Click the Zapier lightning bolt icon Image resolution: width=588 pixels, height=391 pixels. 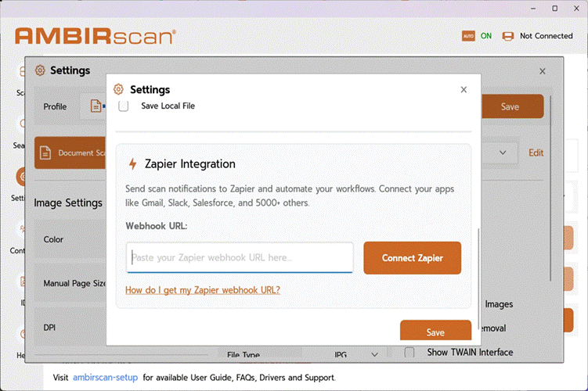pyautogui.click(x=133, y=164)
